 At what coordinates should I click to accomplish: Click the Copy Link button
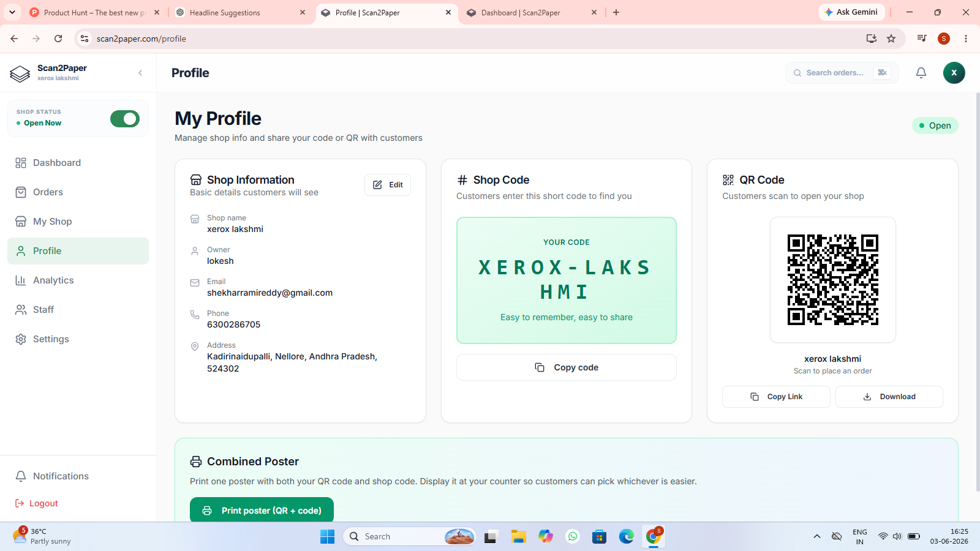pos(776,397)
